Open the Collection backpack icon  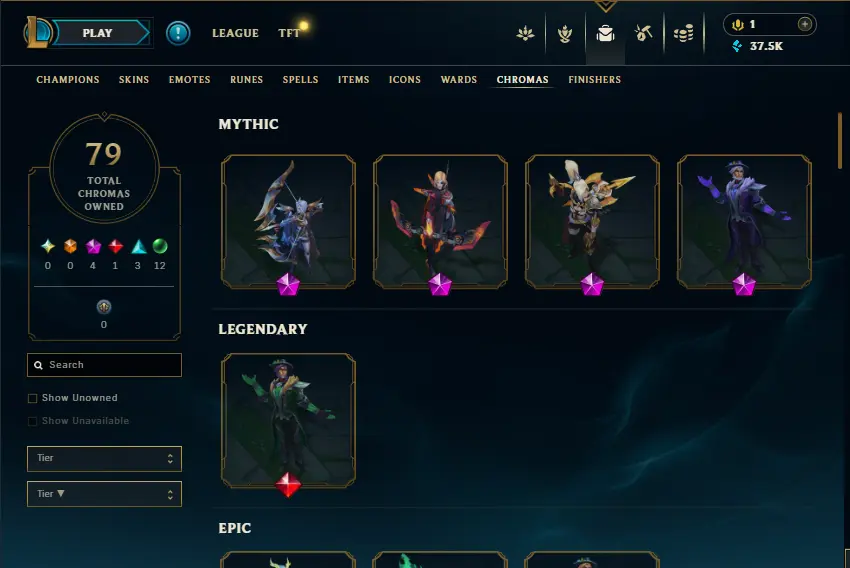[x=605, y=34]
